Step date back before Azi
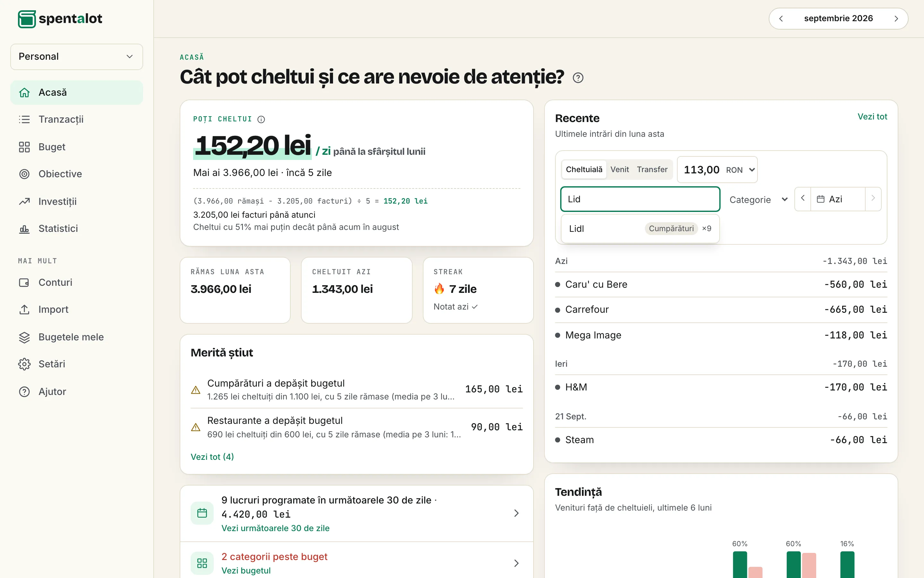 point(803,198)
